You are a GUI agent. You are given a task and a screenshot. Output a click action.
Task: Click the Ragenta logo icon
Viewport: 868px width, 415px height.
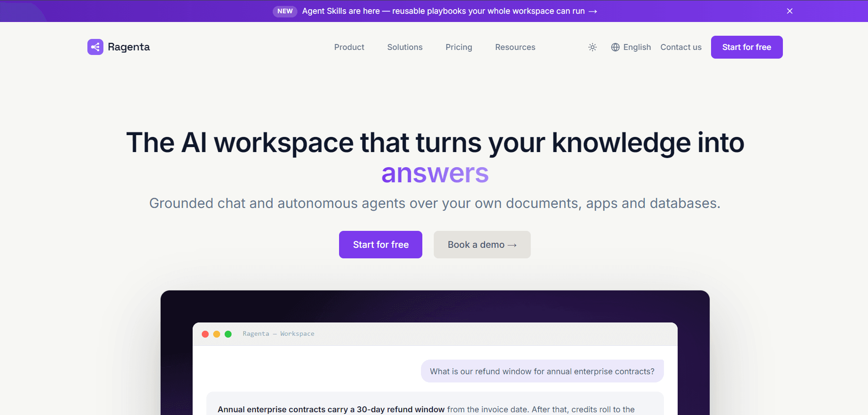point(95,47)
